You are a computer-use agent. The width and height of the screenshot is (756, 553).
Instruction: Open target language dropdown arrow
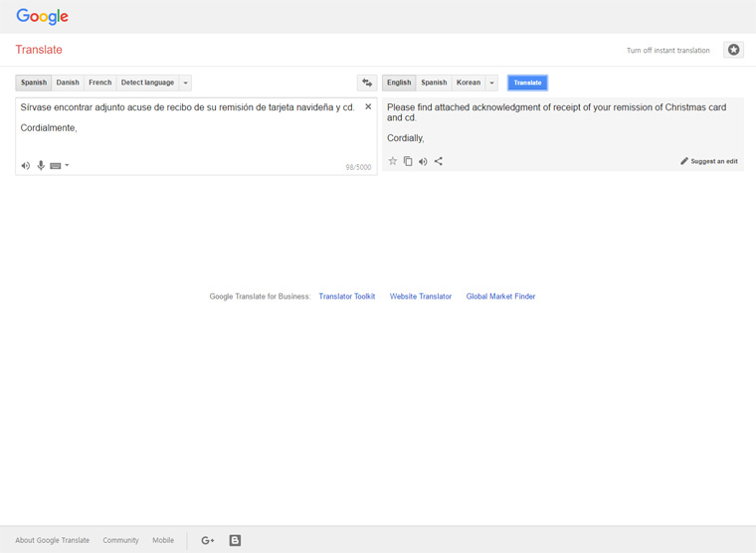(x=491, y=83)
